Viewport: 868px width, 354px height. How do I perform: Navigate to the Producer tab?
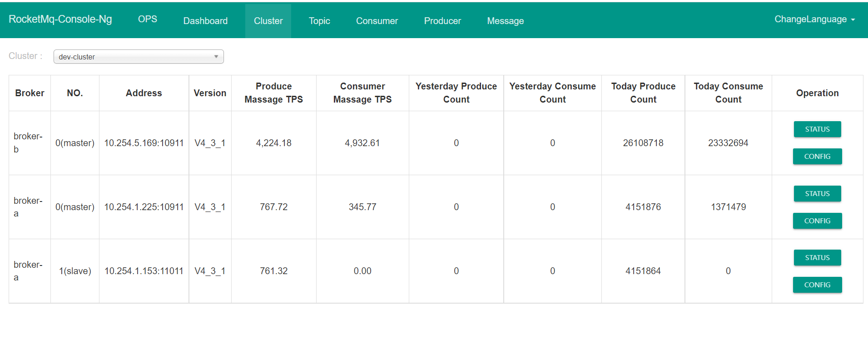click(442, 21)
